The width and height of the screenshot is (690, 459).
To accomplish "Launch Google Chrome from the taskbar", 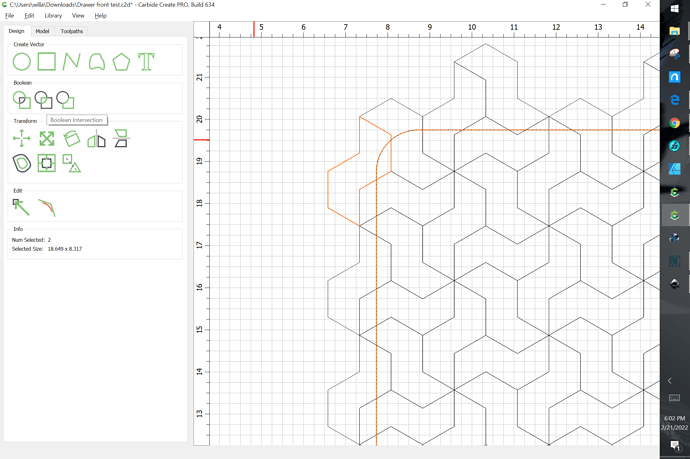I will (675, 123).
